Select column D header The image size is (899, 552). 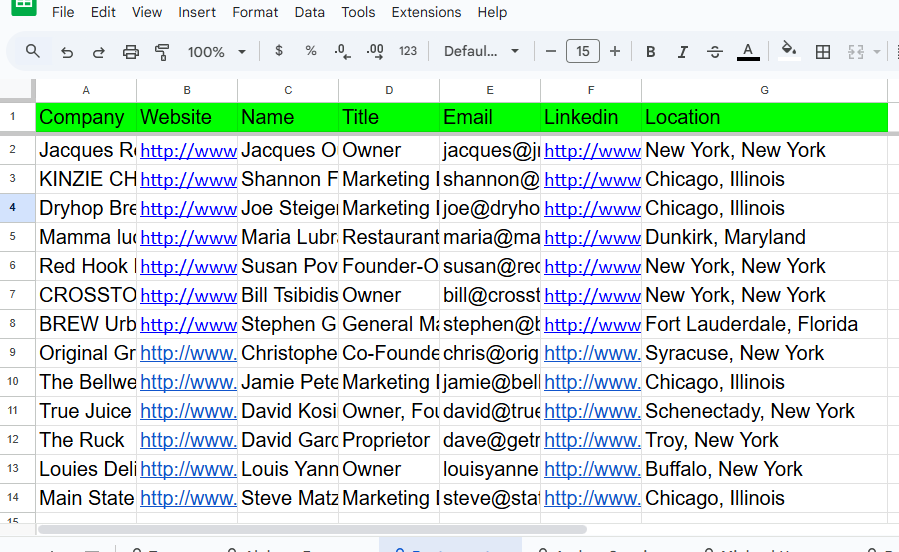click(x=389, y=91)
